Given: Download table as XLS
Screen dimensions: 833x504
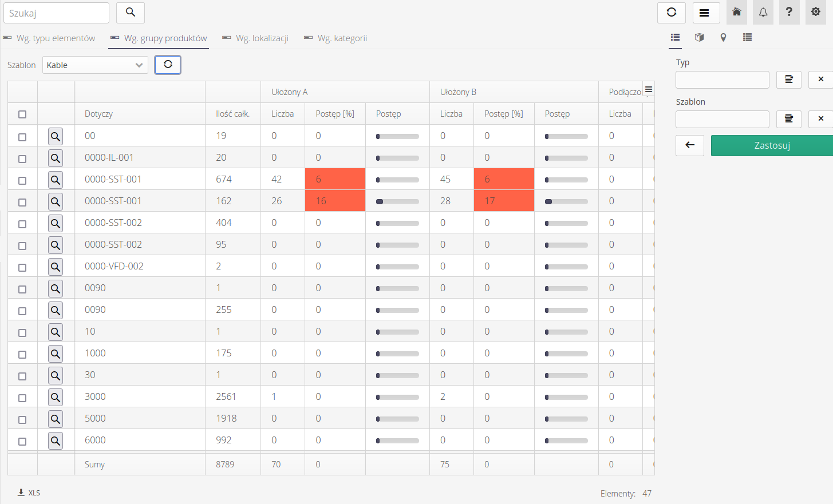Looking at the screenshot, I should tap(29, 493).
